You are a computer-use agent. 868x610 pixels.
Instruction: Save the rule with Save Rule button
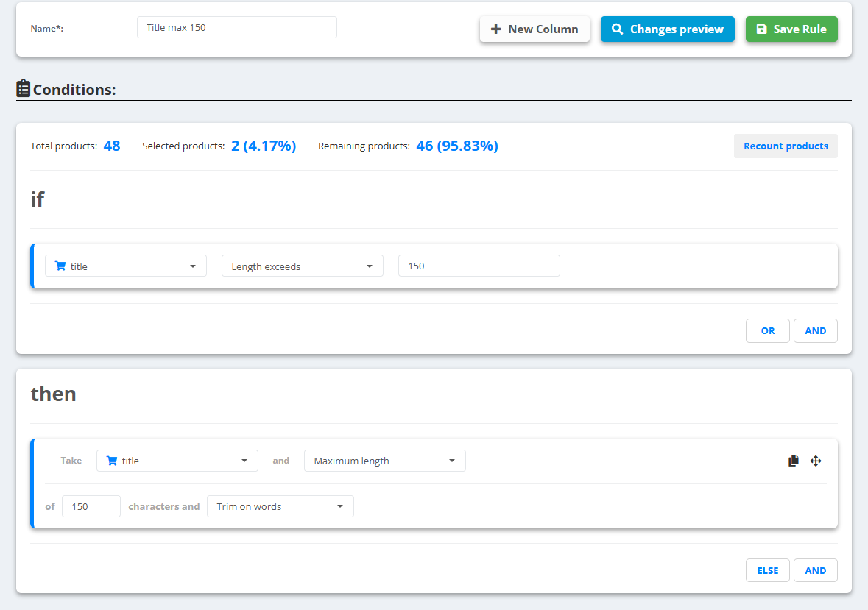coord(791,29)
